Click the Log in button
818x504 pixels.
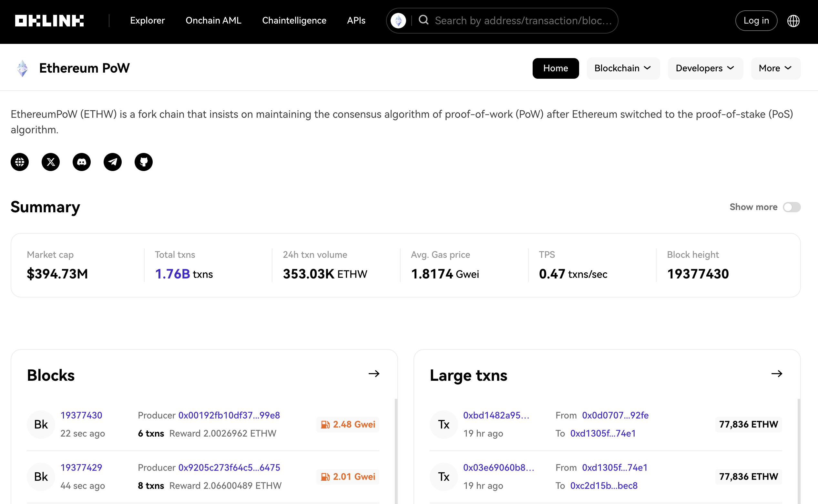(x=755, y=20)
